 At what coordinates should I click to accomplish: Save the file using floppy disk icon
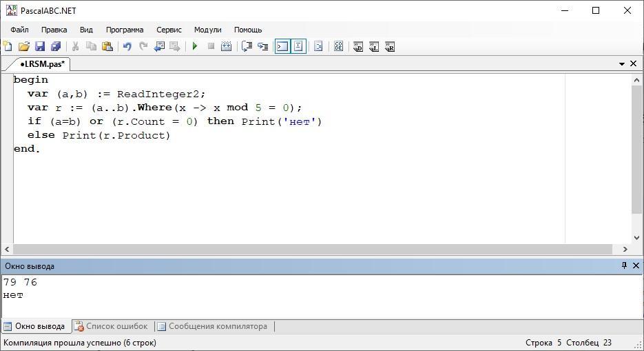click(x=40, y=46)
